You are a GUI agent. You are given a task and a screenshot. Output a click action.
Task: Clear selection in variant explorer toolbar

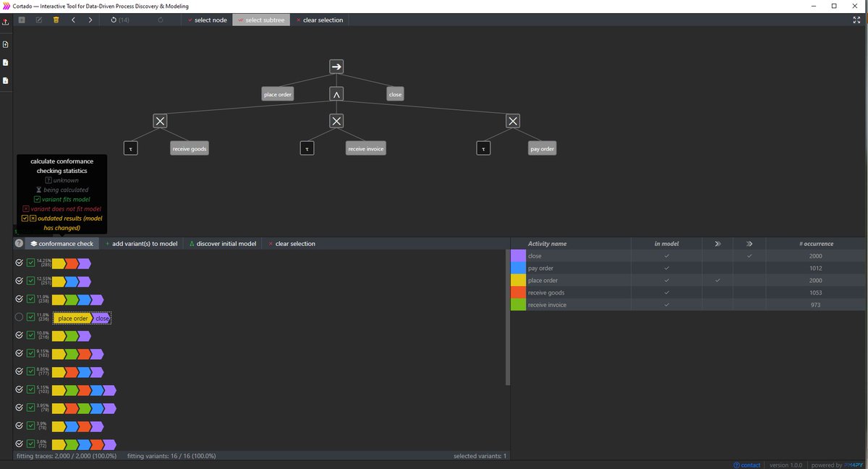click(x=292, y=244)
